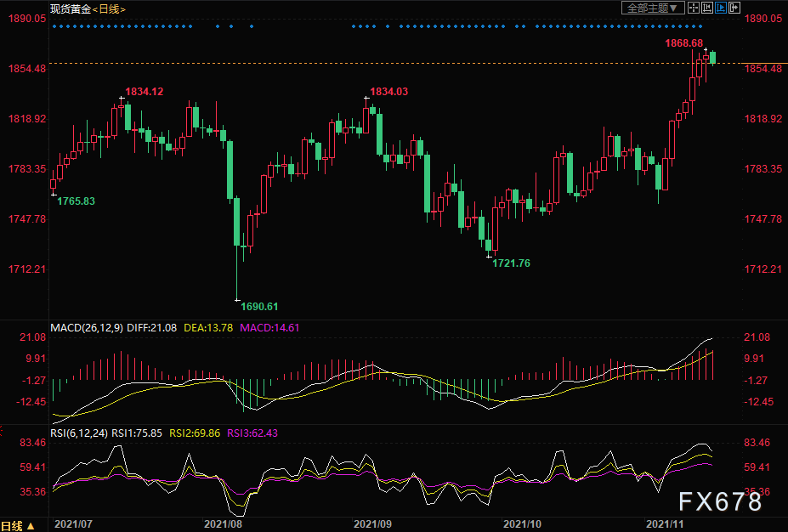The width and height of the screenshot is (788, 532).
Task: Click the 1721.76 trough marker
Action: click(x=511, y=263)
